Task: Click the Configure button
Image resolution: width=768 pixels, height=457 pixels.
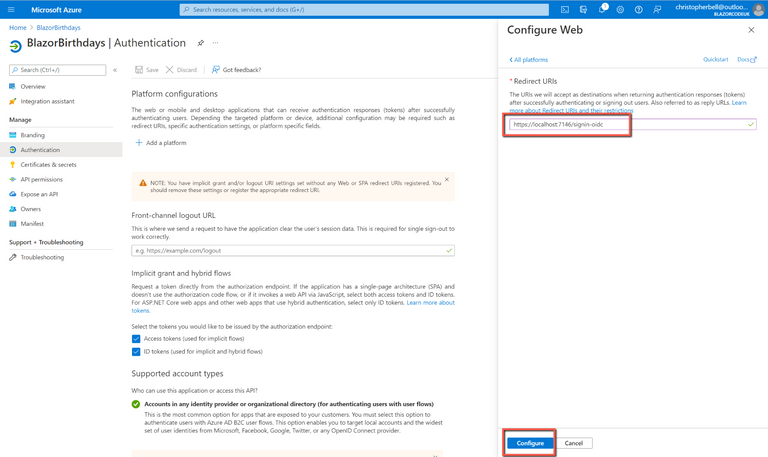Action: tap(530, 443)
